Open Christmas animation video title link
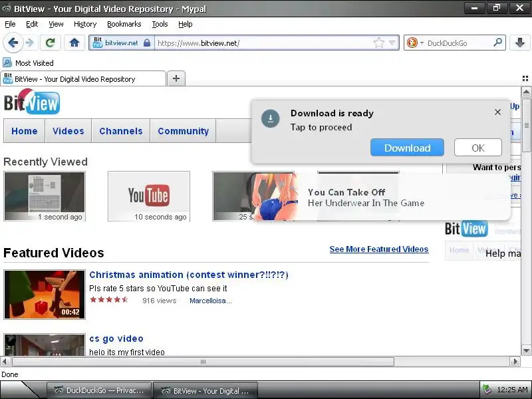Image resolution: width=532 pixels, height=399 pixels. coord(189,275)
